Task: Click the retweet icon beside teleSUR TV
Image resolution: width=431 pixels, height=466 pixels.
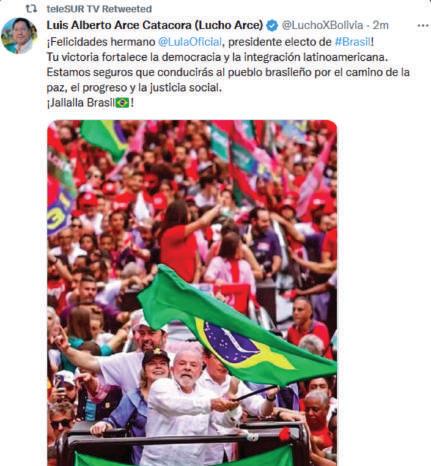Action: pyautogui.click(x=32, y=9)
